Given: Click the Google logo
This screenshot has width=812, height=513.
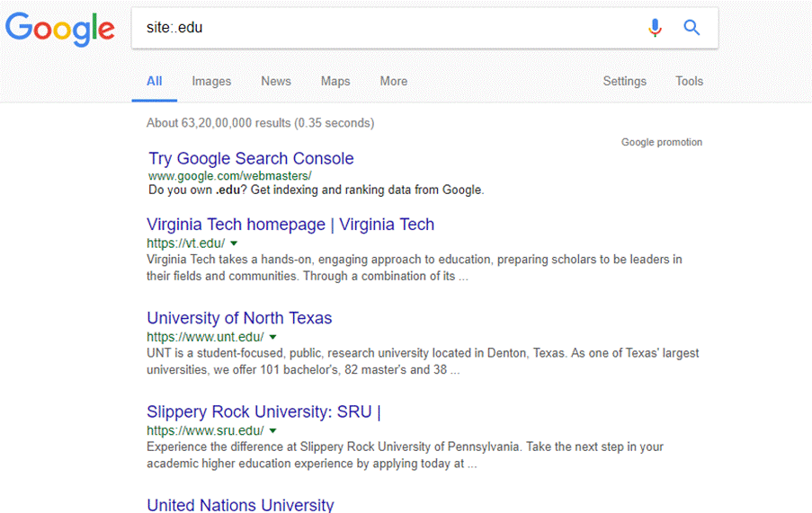Looking at the screenshot, I should [60, 29].
